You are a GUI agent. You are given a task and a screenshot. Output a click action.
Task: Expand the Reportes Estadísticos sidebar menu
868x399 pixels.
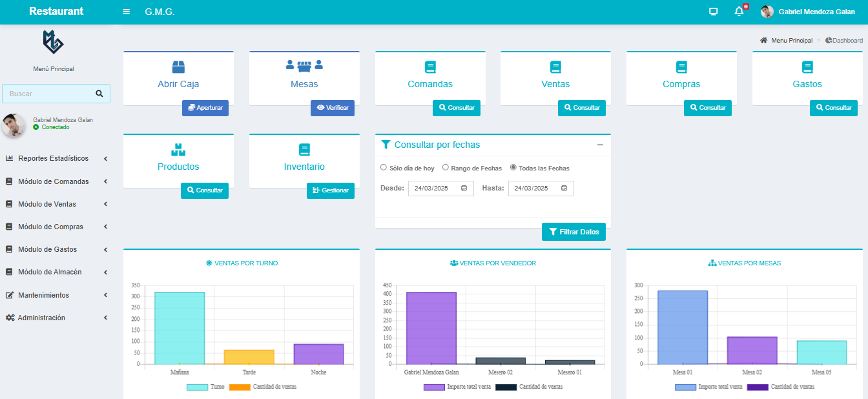tap(56, 158)
